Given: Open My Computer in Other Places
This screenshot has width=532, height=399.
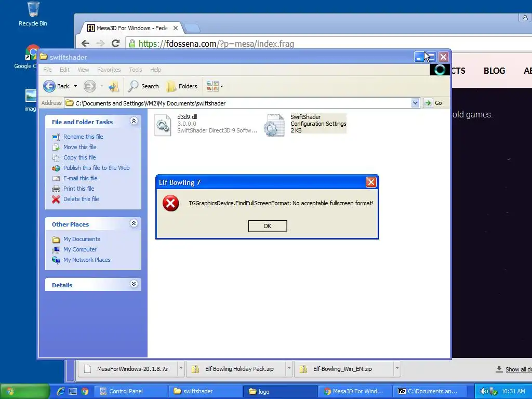Looking at the screenshot, I should (79, 249).
